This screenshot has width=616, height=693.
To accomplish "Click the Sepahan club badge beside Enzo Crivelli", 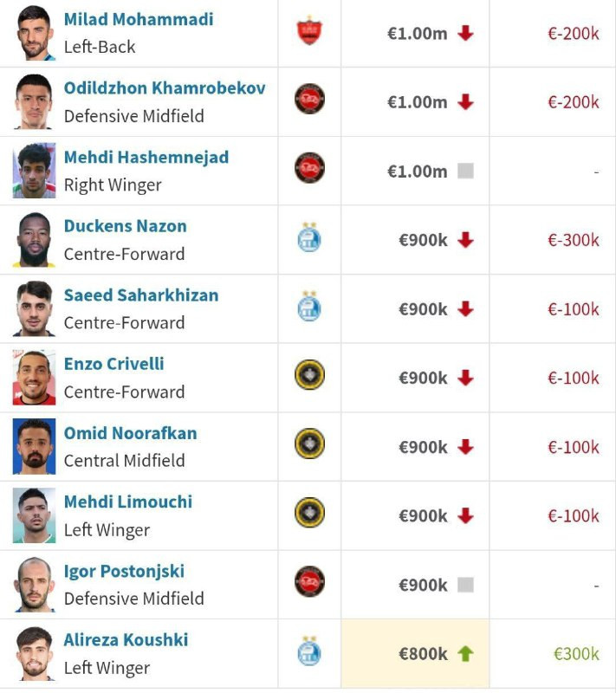I will [x=309, y=375].
